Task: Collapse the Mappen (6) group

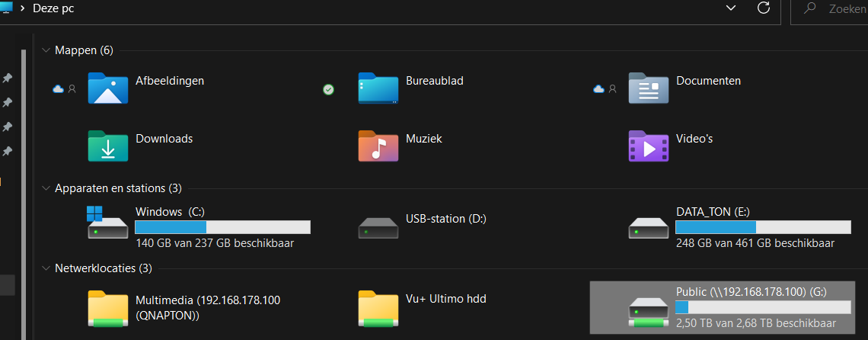Action: (46, 50)
